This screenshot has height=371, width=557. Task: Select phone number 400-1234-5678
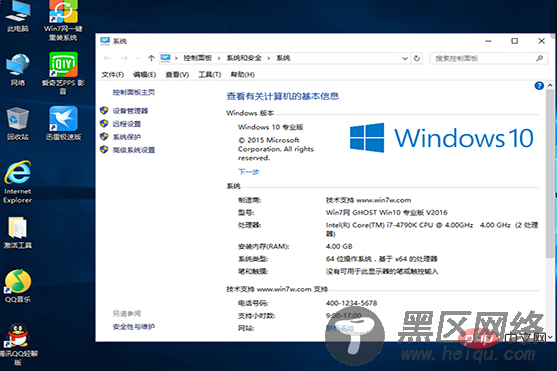(351, 303)
